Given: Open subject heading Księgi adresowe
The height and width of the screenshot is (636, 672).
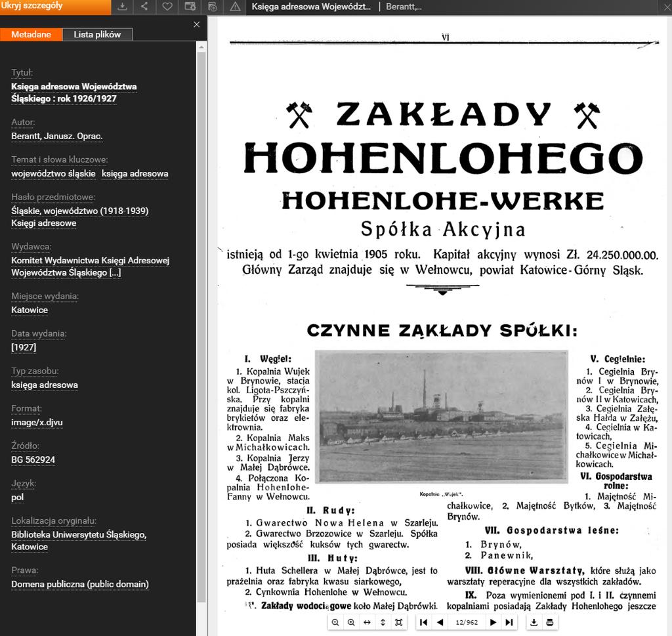Looking at the screenshot, I should pyautogui.click(x=44, y=223).
